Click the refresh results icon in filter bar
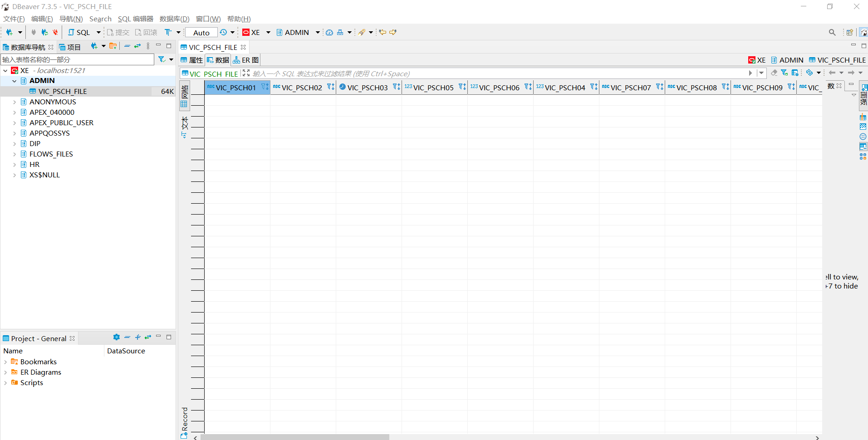Viewport: 868px width, 440px height. click(809, 73)
